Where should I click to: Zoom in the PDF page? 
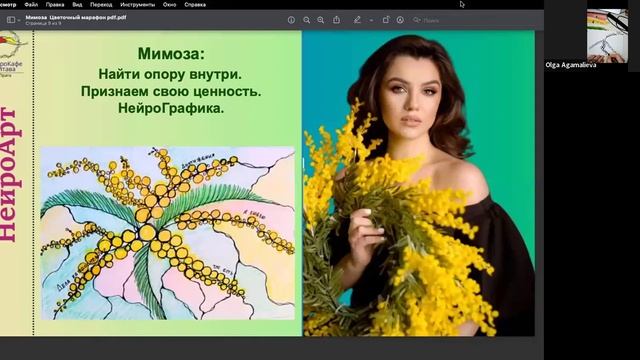click(321, 20)
